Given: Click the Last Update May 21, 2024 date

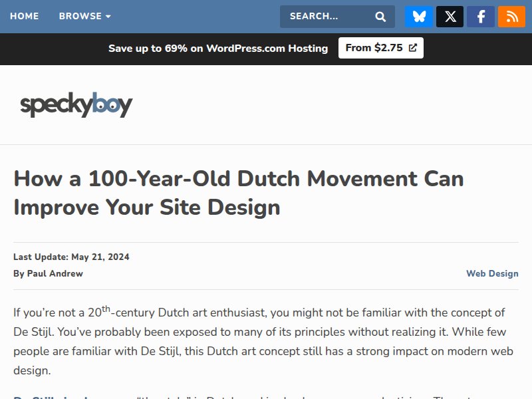Looking at the screenshot, I should tap(71, 257).
